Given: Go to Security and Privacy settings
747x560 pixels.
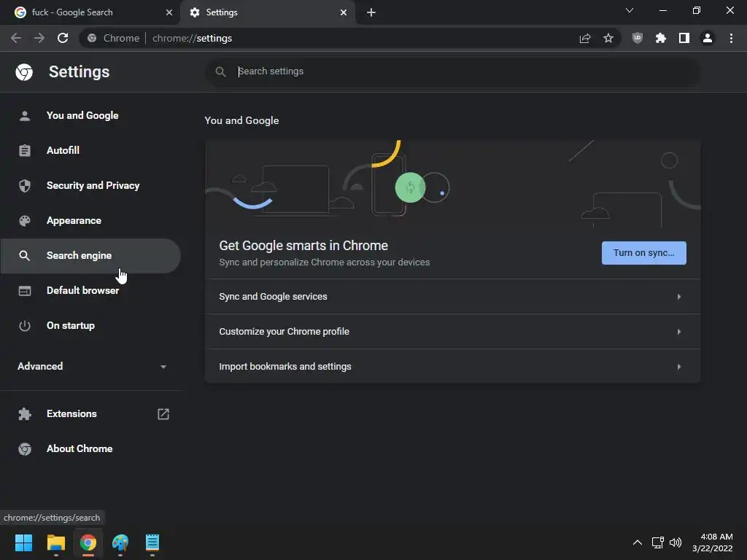Looking at the screenshot, I should (90, 186).
